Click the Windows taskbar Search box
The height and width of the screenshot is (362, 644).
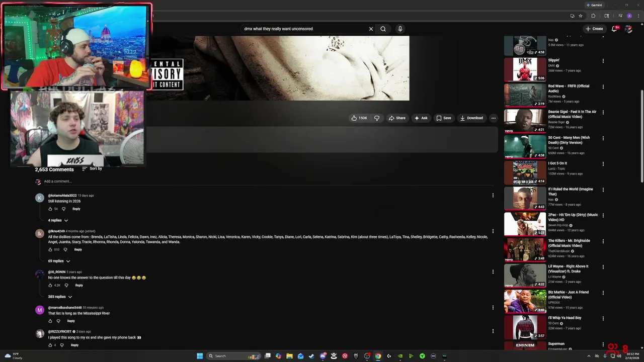pos(233,356)
